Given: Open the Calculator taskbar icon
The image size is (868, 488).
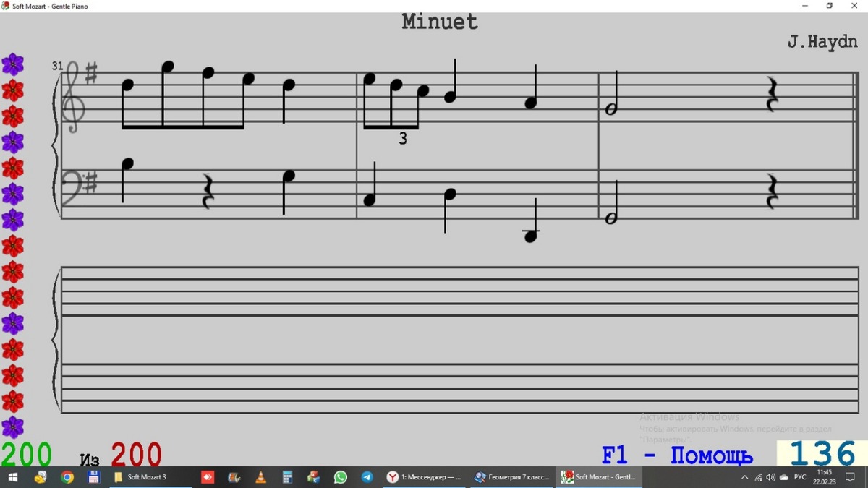Looking at the screenshot, I should coord(287,477).
